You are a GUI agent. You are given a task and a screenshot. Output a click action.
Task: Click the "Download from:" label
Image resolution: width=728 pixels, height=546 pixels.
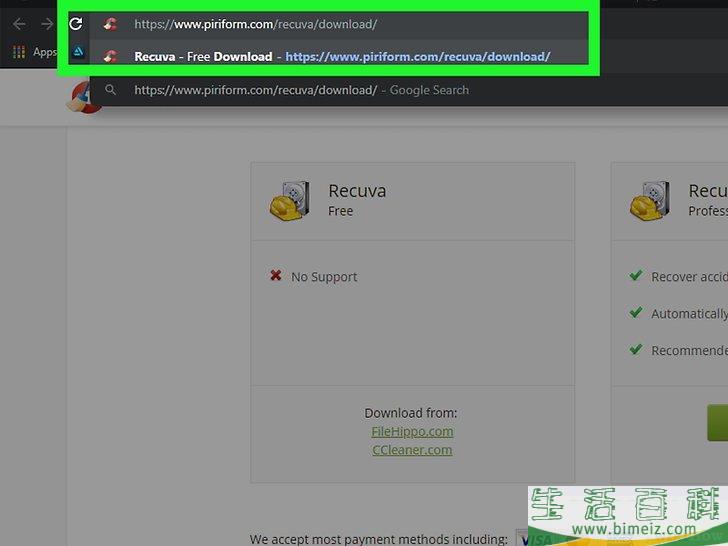[x=411, y=413]
